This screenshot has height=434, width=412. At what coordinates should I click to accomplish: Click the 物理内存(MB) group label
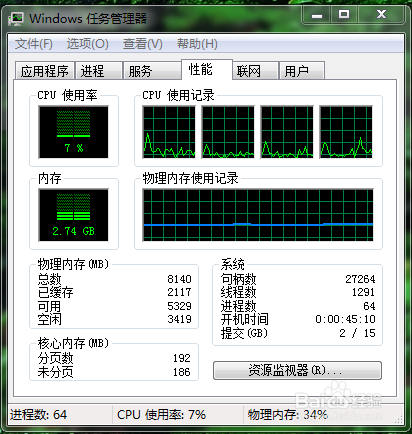coord(73,264)
